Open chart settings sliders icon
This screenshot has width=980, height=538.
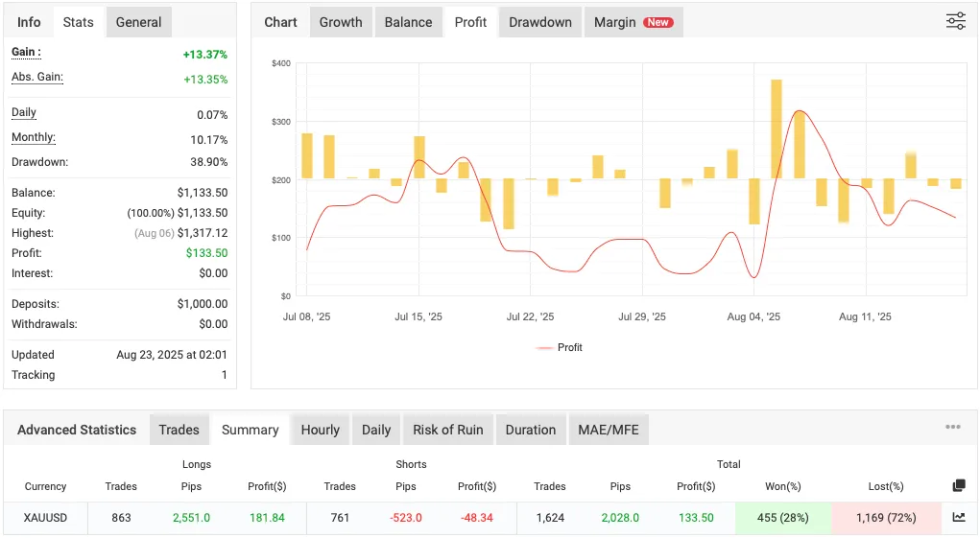pos(955,21)
